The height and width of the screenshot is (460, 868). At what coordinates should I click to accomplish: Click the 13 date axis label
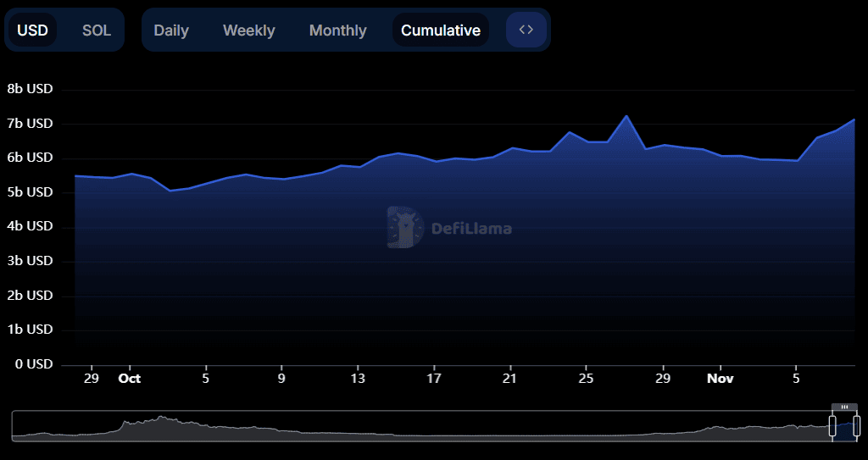point(359,379)
